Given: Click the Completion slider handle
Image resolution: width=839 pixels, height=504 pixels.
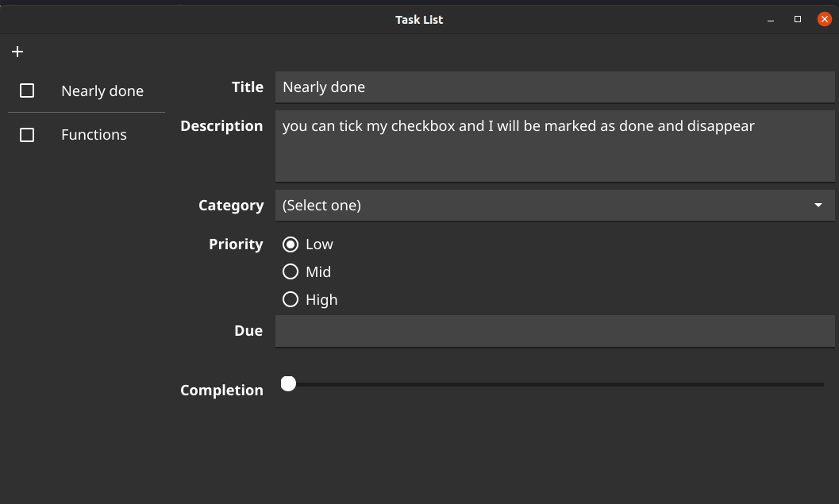Looking at the screenshot, I should (288, 383).
